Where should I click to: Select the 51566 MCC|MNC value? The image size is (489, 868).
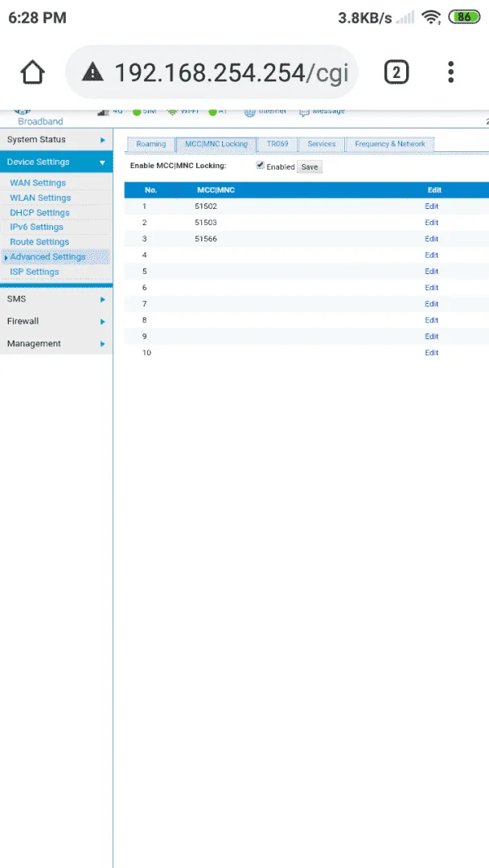(x=205, y=240)
